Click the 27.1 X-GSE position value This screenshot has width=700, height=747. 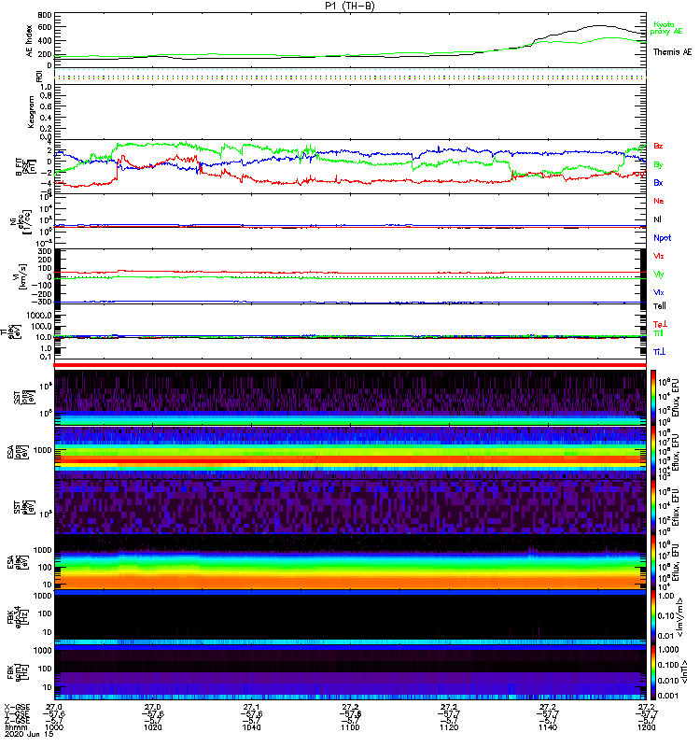[x=251, y=708]
